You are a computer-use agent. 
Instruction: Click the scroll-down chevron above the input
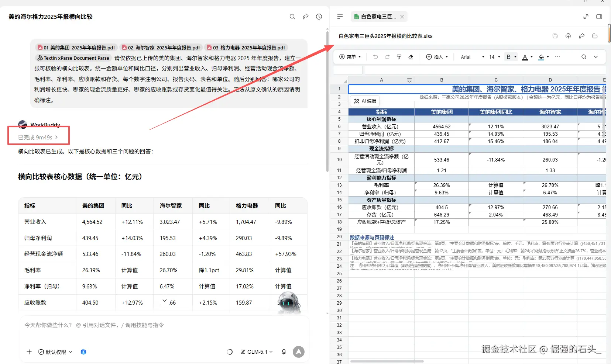165,301
